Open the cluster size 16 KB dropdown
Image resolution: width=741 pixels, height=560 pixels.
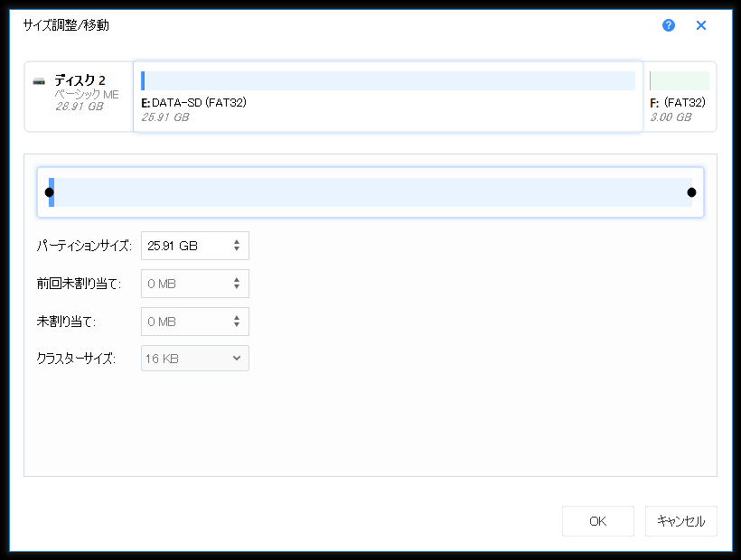195,359
